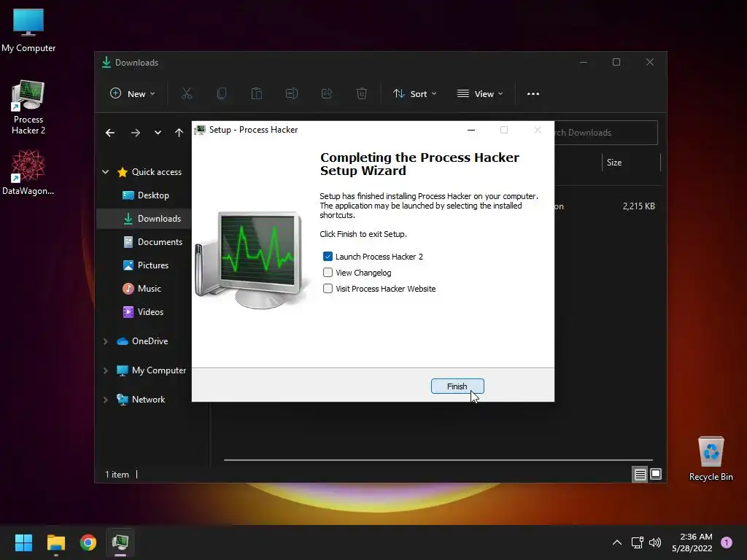Screen dimensions: 747x560
Task: Switch to details view layout icon
Action: coord(640,474)
